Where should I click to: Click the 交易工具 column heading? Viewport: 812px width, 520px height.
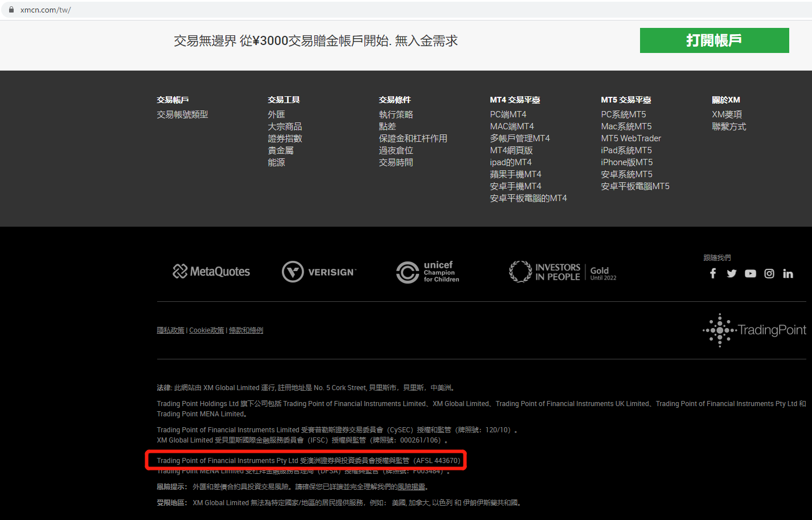coord(284,100)
